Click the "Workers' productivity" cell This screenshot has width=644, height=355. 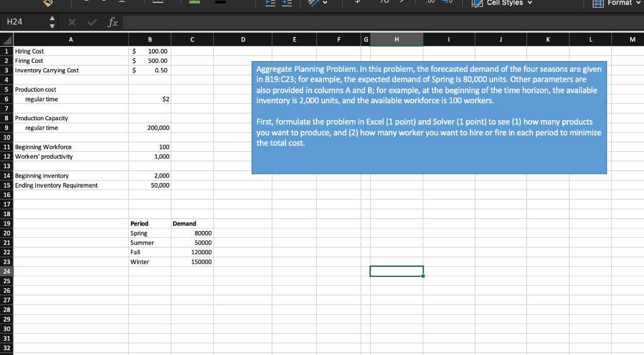pos(71,157)
